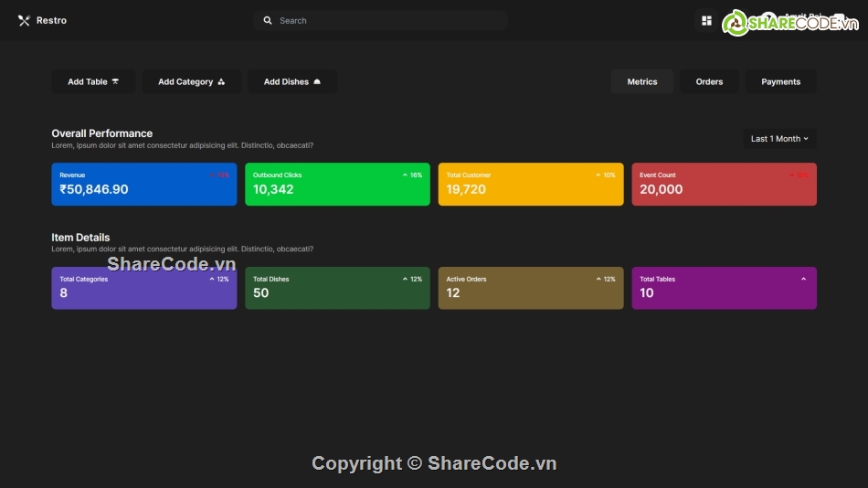Switch to the Metrics tab
This screenshot has width=868, height=488.
click(641, 81)
